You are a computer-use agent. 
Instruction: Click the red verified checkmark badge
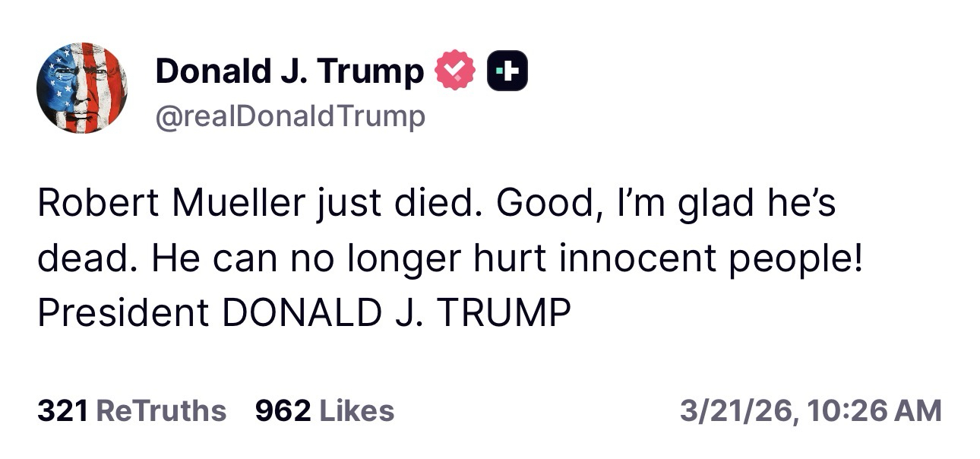point(454,71)
